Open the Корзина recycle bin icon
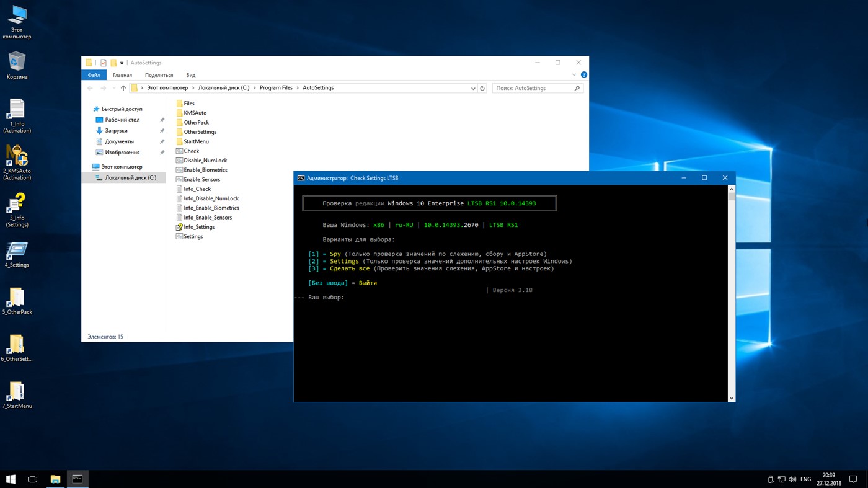Screen dimensions: 868x488 (x=17, y=65)
